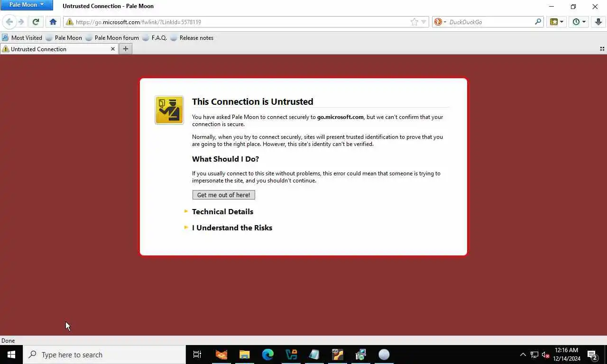The height and width of the screenshot is (364, 607).
Task: Open the address bar history dropdown
Action: pyautogui.click(x=424, y=22)
